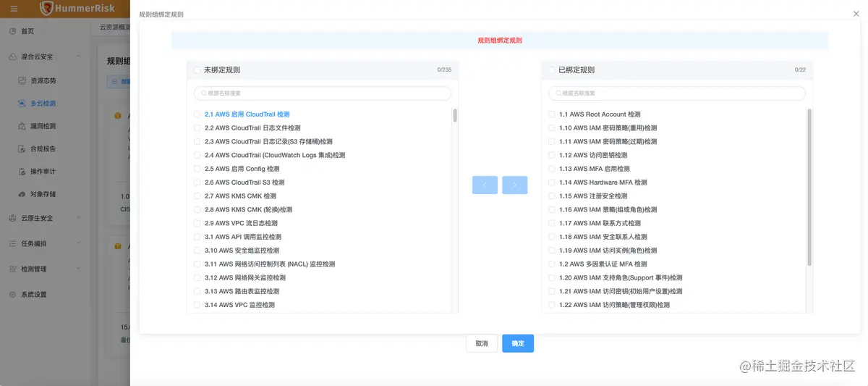Click the 云原生安全 icon
The image size is (868, 386).
13,218
